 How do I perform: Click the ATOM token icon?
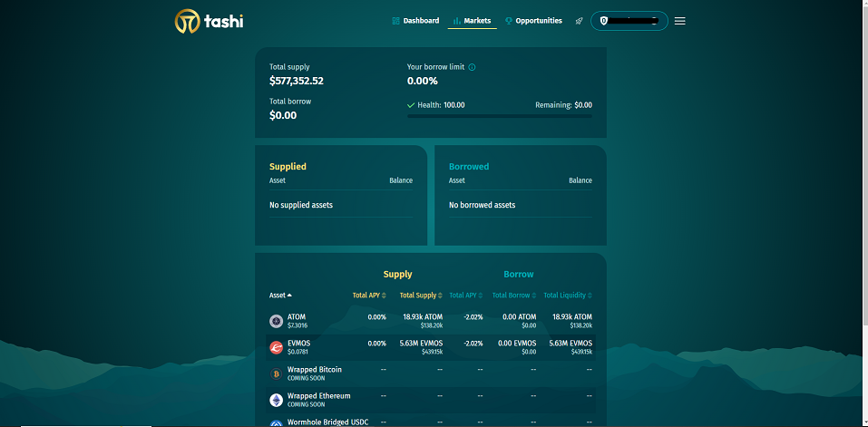click(276, 321)
